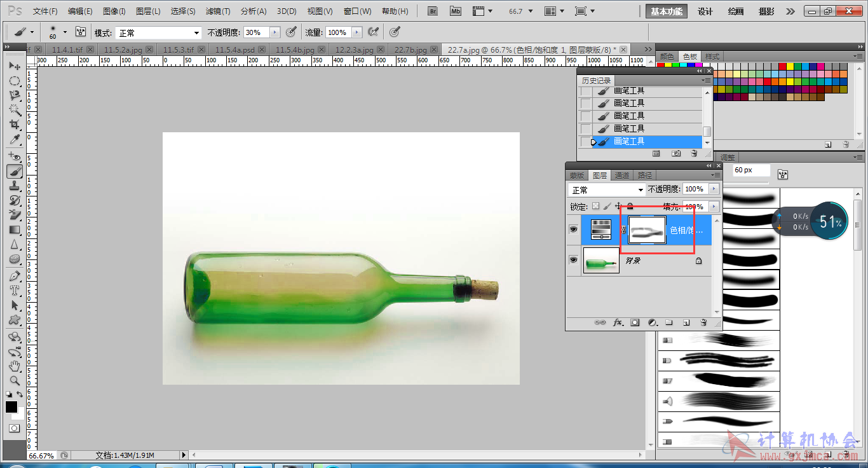Viewport: 868px width, 468px height.
Task: Launch Mini Bridge with the Mb button
Action: [456, 11]
